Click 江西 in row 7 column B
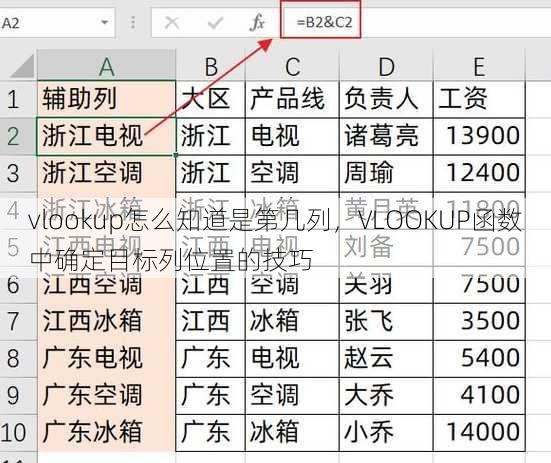 pyautogui.click(x=210, y=321)
